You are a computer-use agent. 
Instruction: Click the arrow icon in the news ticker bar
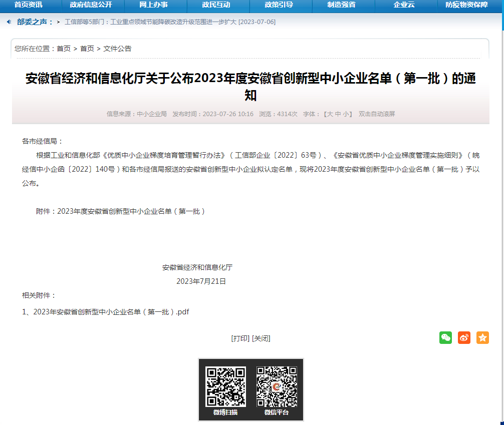pos(59,22)
